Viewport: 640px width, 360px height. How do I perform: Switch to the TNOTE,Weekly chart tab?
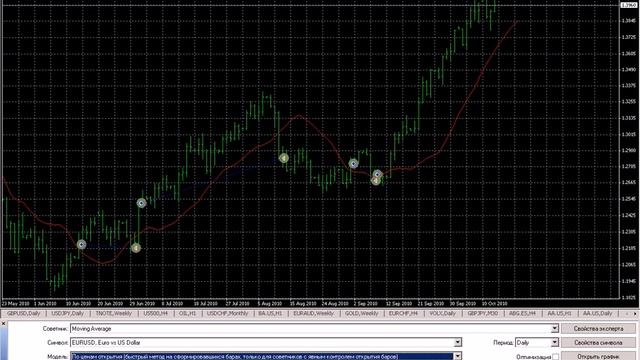(x=113, y=313)
